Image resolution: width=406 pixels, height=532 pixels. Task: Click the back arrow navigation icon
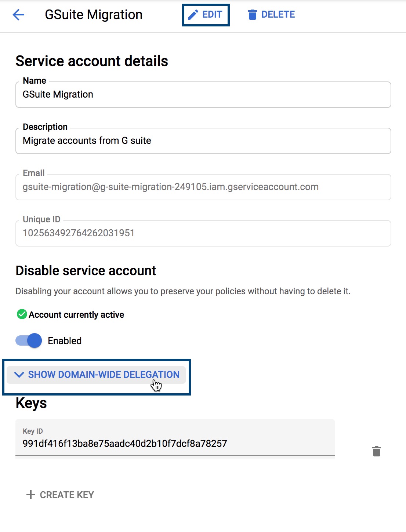pos(18,15)
